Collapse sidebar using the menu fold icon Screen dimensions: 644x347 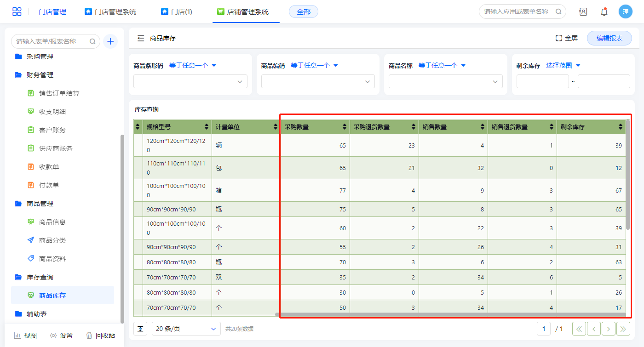click(141, 38)
